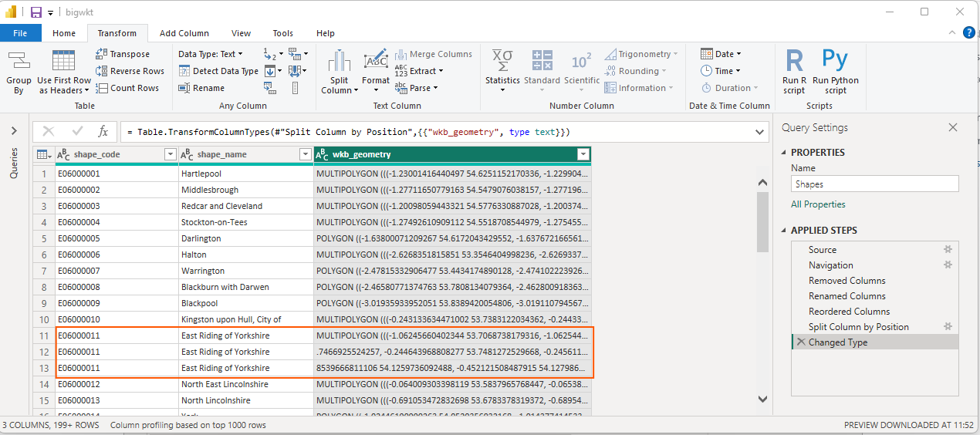Open the shape_code column filter dropdown
The height and width of the screenshot is (435, 980).
click(171, 154)
